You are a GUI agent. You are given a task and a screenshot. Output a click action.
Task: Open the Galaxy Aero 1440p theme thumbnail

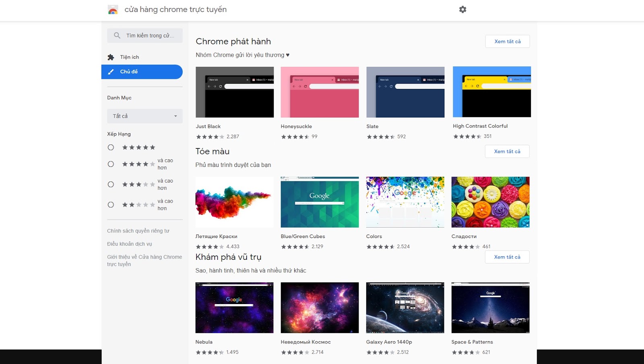[405, 308]
